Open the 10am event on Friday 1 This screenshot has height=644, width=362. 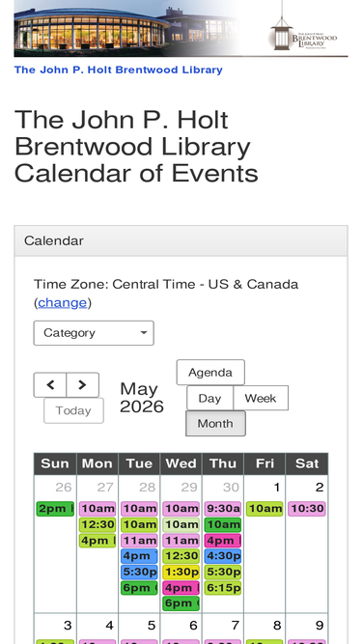click(x=265, y=509)
